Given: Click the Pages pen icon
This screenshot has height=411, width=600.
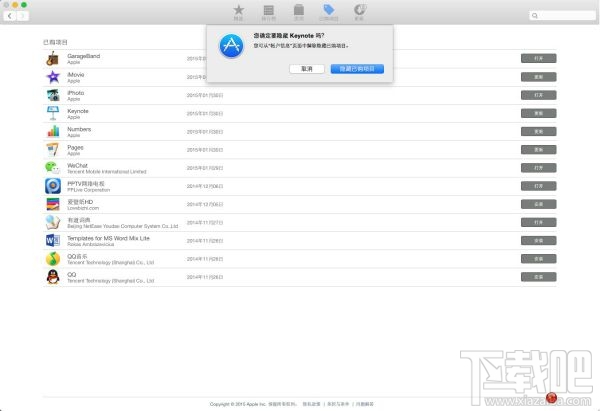Looking at the screenshot, I should coord(53,150).
